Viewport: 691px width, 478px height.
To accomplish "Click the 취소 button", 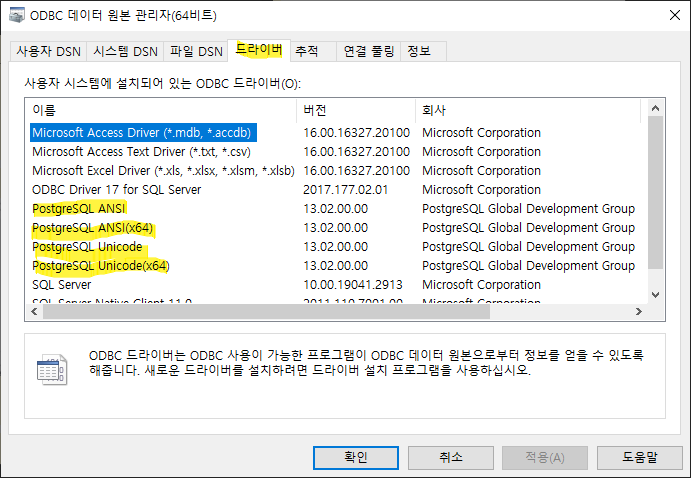I will pyautogui.click(x=450, y=457).
